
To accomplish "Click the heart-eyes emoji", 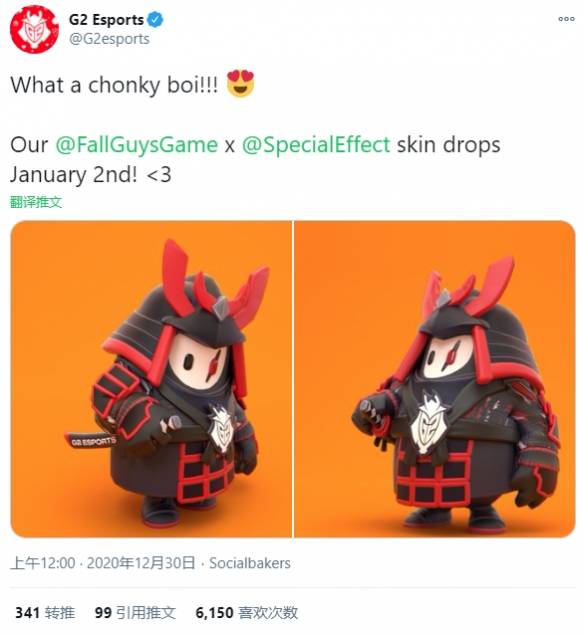I will 240,83.
